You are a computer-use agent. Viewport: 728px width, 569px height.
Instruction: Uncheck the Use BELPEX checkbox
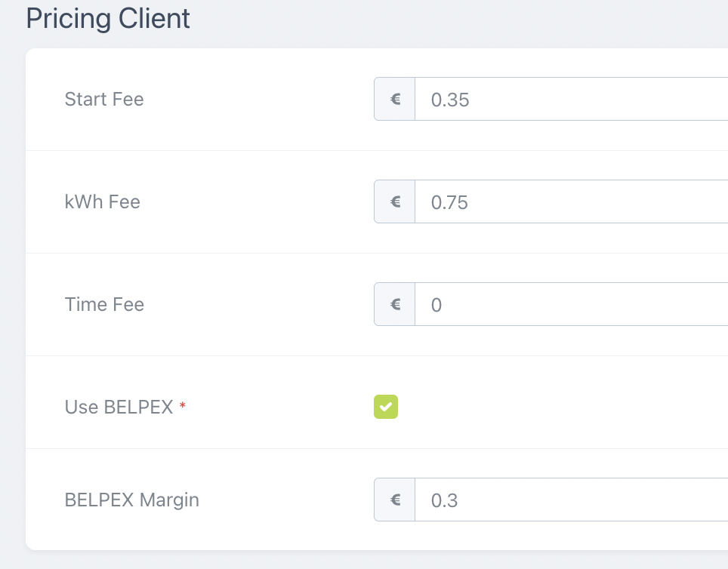386,407
